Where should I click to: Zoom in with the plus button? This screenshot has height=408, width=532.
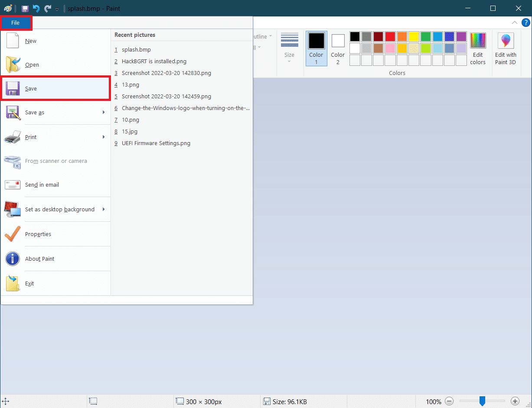click(x=515, y=402)
